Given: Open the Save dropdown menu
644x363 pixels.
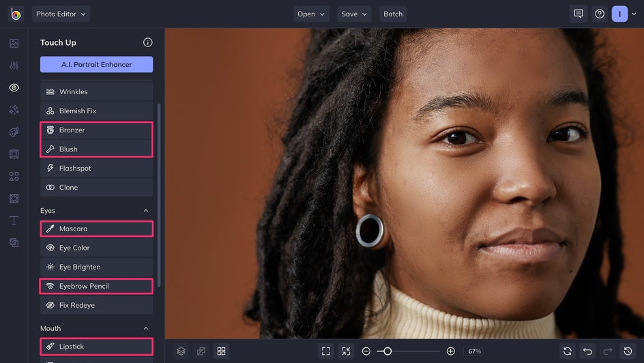Looking at the screenshot, I should tap(354, 14).
